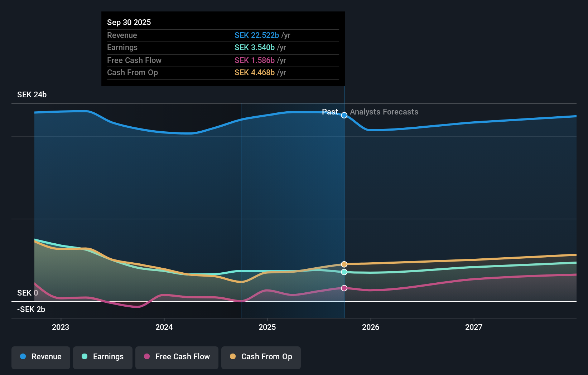Toggle the Free Cash Flow series visibility
The image size is (588, 375).
pyautogui.click(x=177, y=357)
